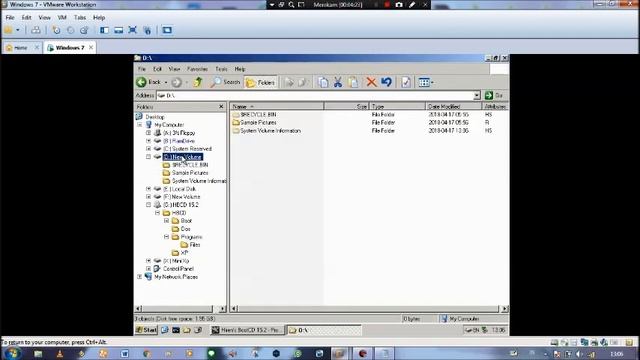Select Desktop in the folder tree
Screen dimensions: 640x360
155,117
